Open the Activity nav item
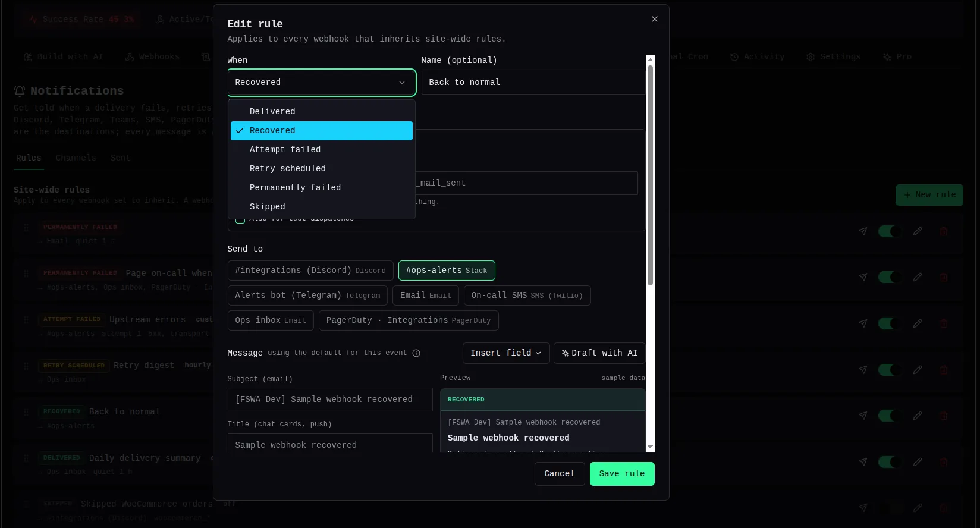Screen dimensions: 980x528 (x=757, y=57)
